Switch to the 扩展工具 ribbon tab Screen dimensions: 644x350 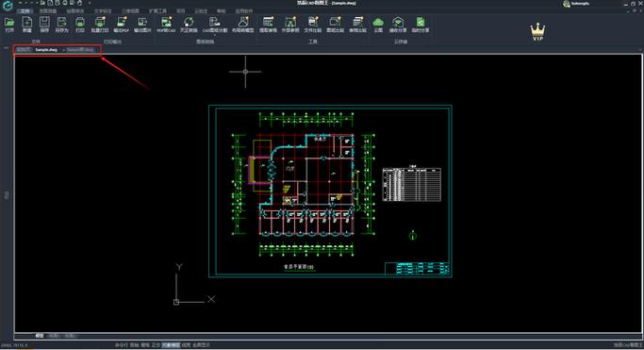click(157, 11)
